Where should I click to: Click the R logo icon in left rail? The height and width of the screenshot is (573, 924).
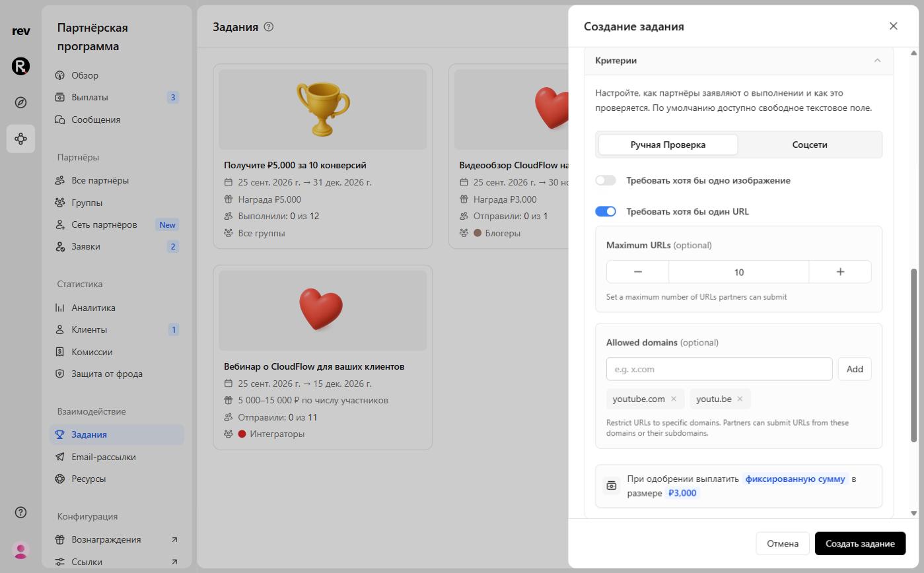click(x=20, y=66)
